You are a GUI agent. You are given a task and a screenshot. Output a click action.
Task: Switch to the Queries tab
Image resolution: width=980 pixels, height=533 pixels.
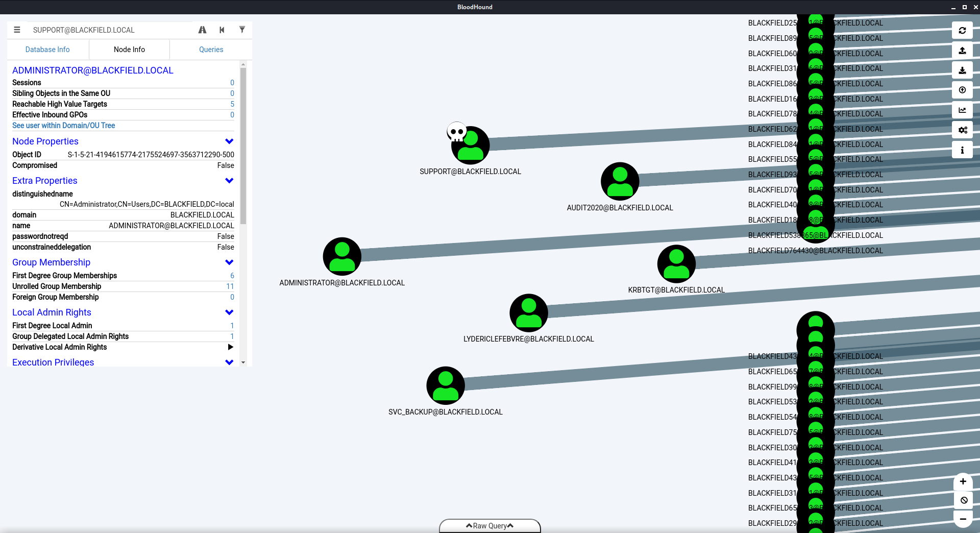pos(211,50)
